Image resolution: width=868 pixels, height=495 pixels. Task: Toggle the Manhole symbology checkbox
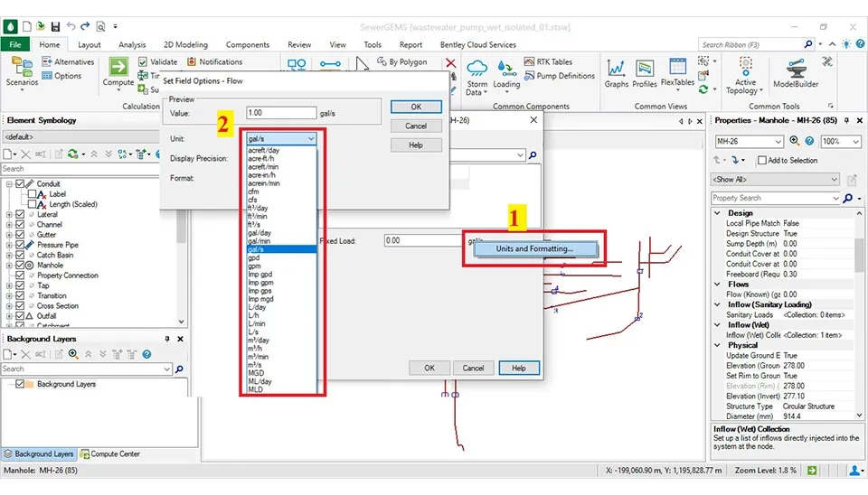coord(20,266)
